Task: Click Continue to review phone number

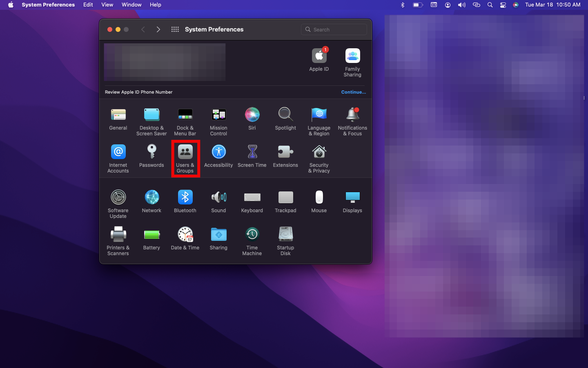Action: pyautogui.click(x=354, y=92)
